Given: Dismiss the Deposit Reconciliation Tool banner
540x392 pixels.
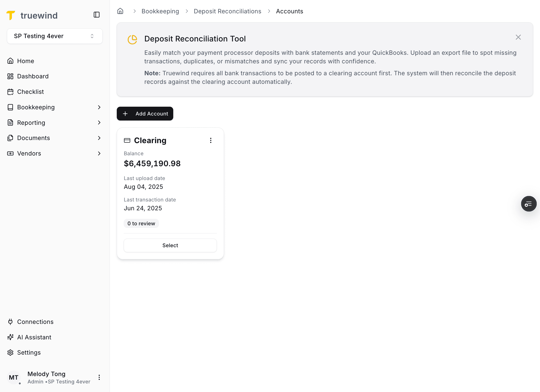Looking at the screenshot, I should point(518,37).
